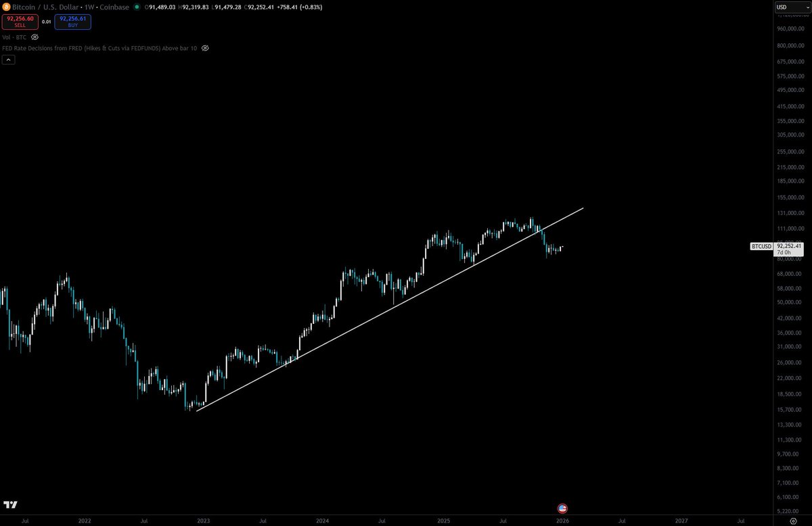Select FED Rate Decisions from FRED legend
Viewport: 812px width, 526px height.
[99, 48]
